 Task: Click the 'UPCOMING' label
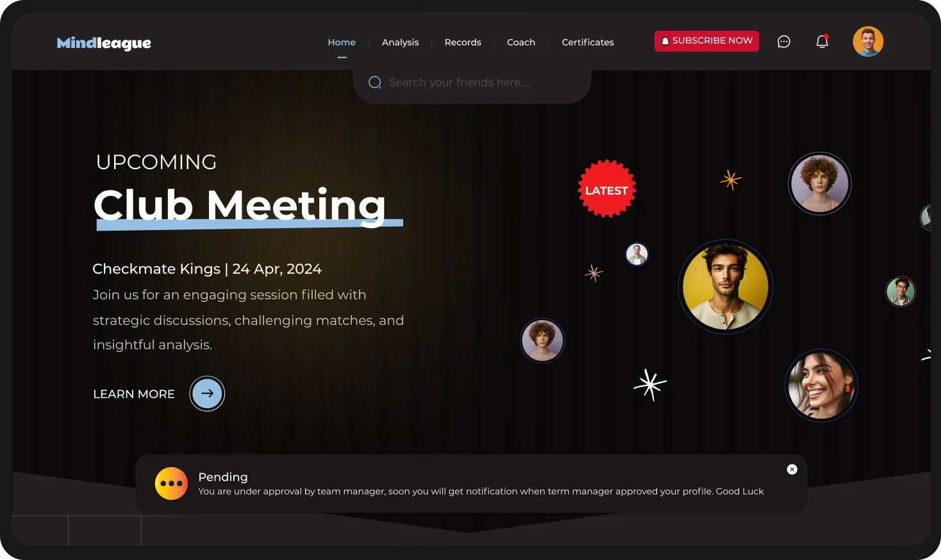click(x=156, y=162)
